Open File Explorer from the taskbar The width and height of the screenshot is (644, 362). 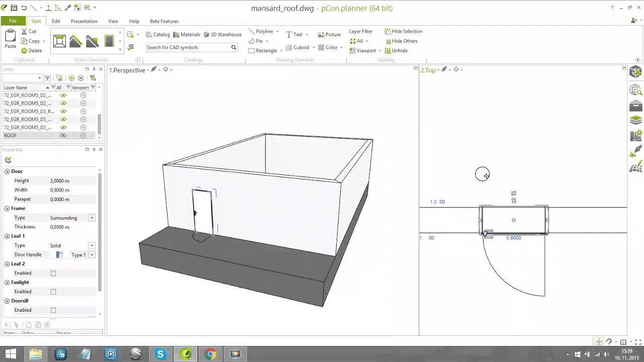[36, 354]
